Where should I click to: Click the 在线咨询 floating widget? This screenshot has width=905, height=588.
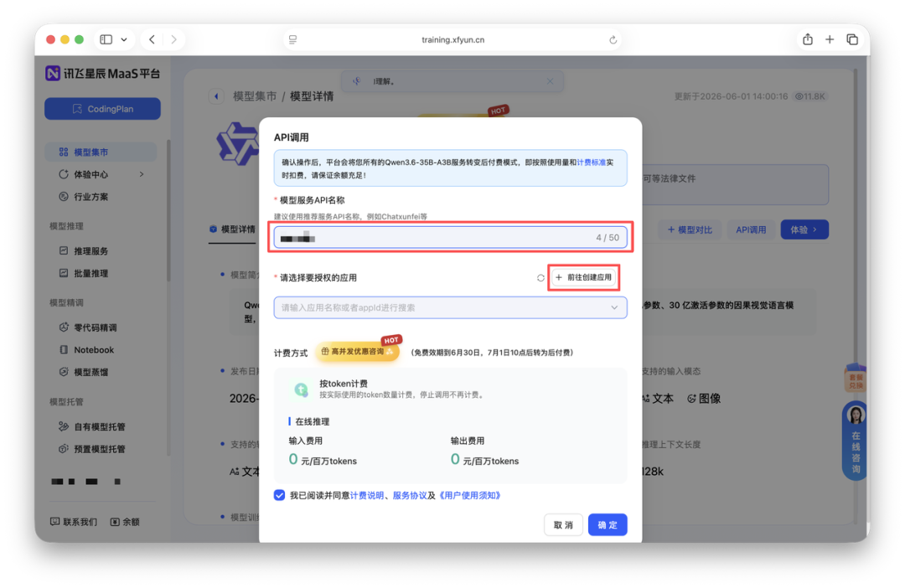[x=856, y=440]
